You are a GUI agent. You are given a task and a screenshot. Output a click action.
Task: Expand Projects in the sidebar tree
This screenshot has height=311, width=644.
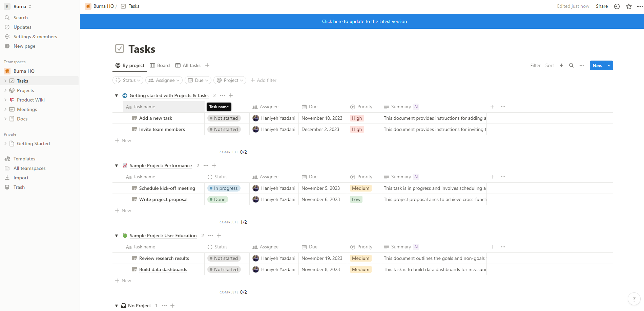point(5,90)
